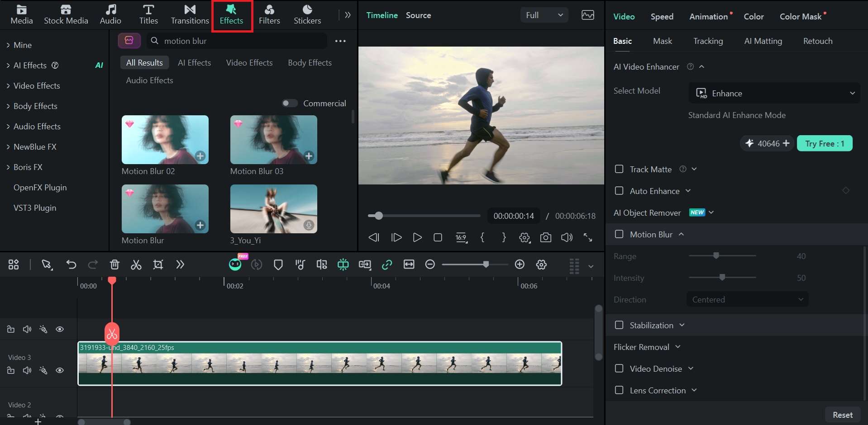Enable the Motion Blur checkbox
This screenshot has width=868, height=425.
click(619, 234)
